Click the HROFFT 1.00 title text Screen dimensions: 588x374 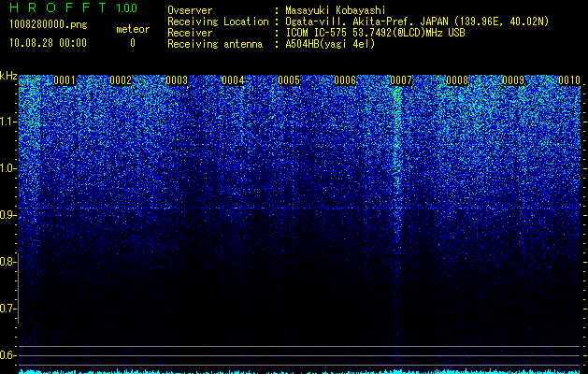(74, 7)
